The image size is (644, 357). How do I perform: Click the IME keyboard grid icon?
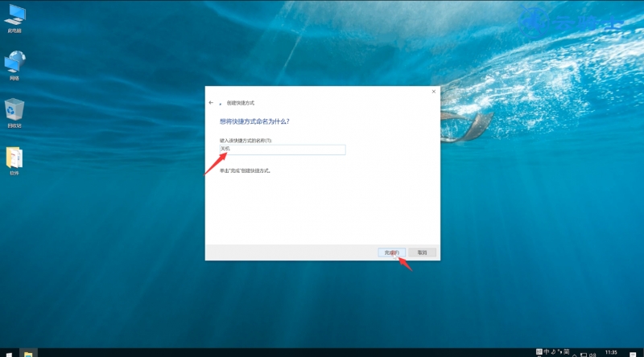coord(539,351)
